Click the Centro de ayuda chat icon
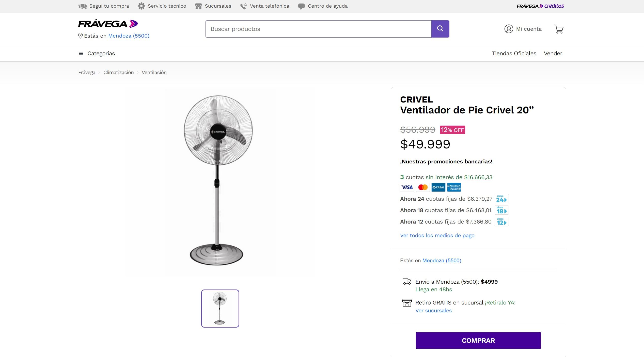The height and width of the screenshot is (357, 644). coord(301,6)
